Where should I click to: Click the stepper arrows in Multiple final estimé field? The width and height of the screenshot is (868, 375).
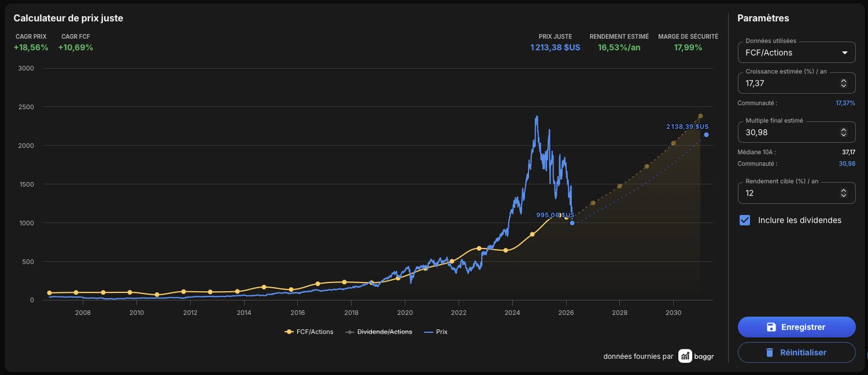coord(844,132)
